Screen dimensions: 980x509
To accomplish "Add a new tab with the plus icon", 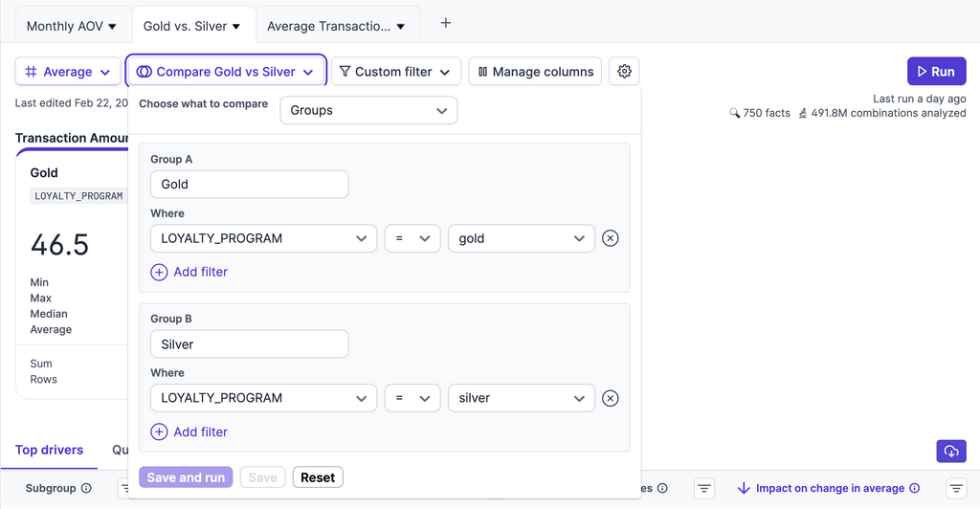I will [445, 24].
